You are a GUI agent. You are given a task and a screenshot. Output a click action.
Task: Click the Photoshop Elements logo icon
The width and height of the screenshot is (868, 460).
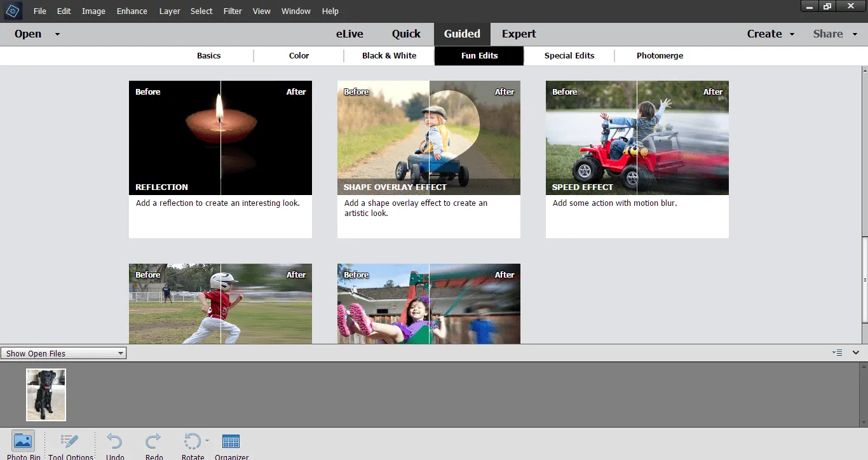click(x=13, y=11)
